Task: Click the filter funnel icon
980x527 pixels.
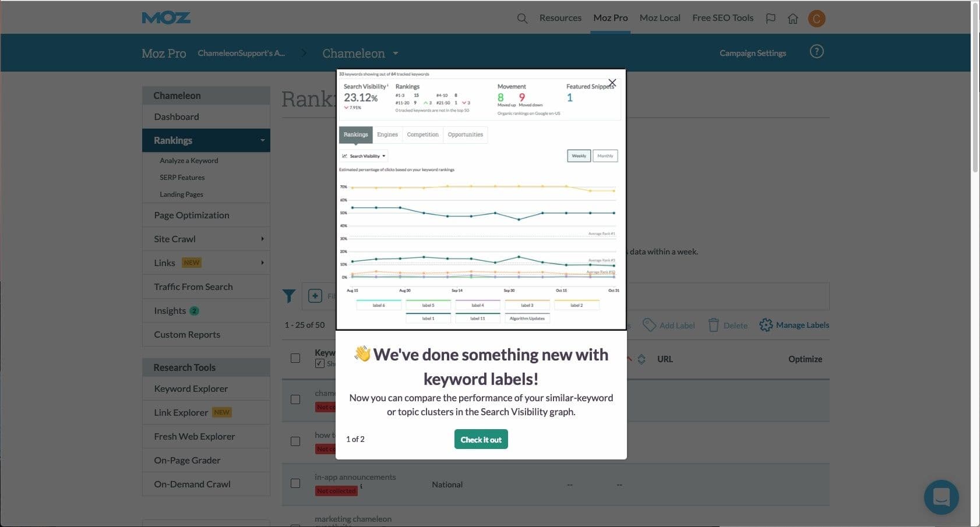Action: coord(289,296)
